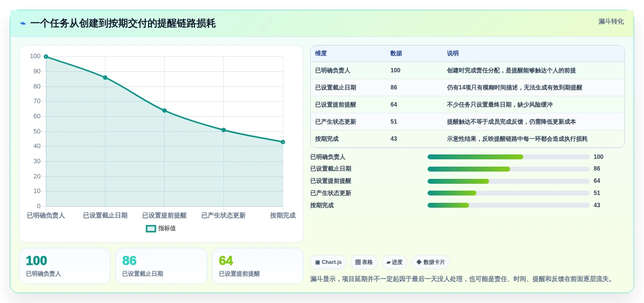
Task: Click x-axis label 按期完成
Action: [283, 216]
